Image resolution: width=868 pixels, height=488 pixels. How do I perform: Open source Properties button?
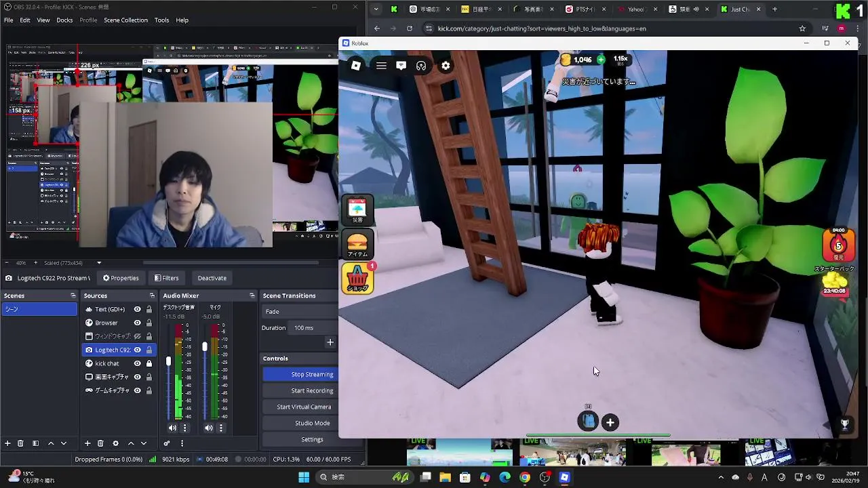click(x=121, y=278)
